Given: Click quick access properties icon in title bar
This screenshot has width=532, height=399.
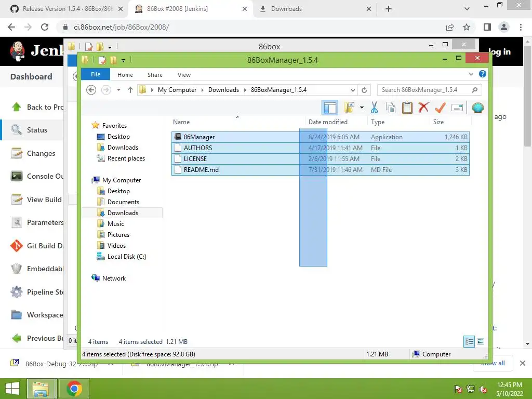Looking at the screenshot, I should click(x=102, y=60).
